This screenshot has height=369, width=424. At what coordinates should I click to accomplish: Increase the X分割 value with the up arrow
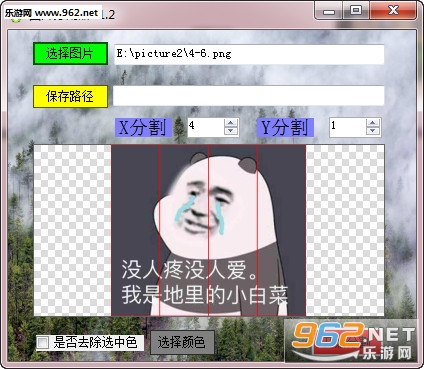tap(231, 123)
